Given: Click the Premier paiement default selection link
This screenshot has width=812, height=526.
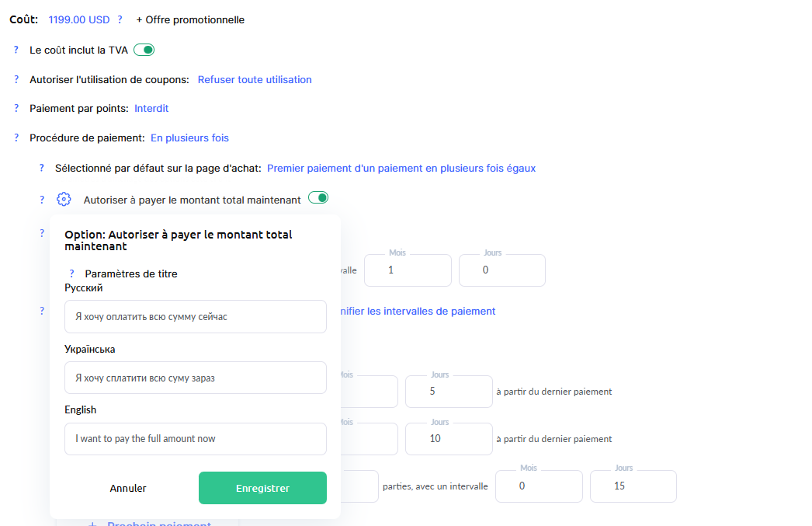Looking at the screenshot, I should (401, 168).
